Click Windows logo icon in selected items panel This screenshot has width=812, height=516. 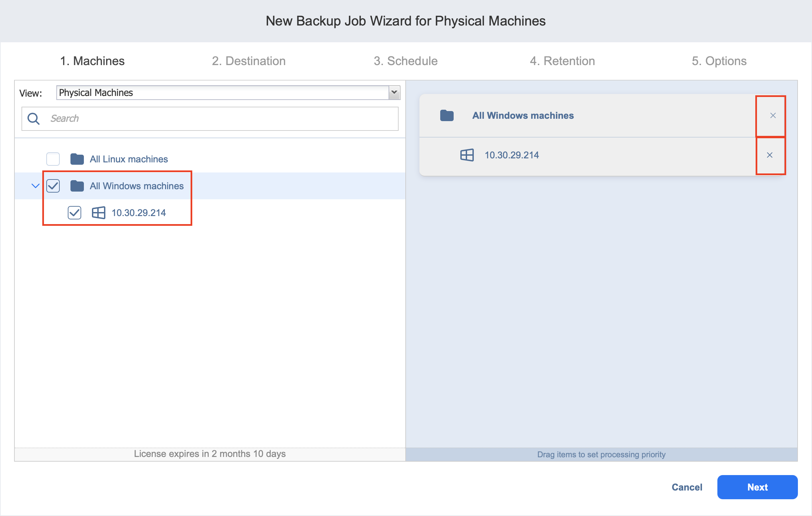(467, 155)
